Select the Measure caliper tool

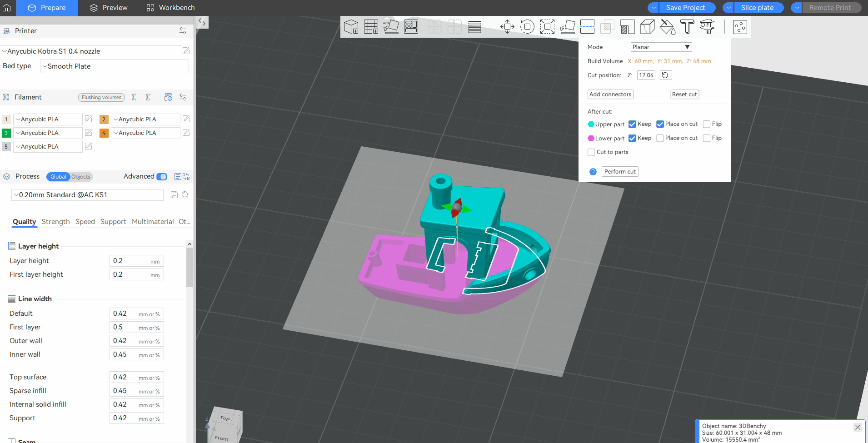click(707, 27)
